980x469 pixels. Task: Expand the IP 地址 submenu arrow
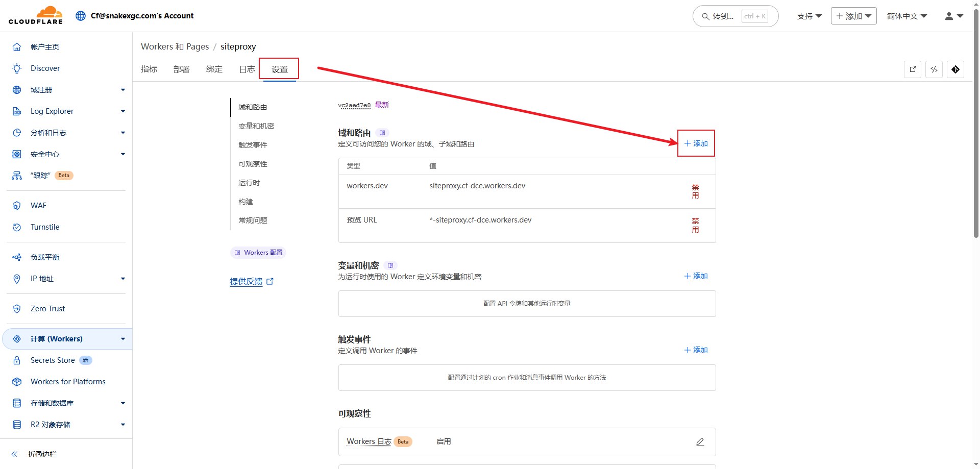[123, 279]
